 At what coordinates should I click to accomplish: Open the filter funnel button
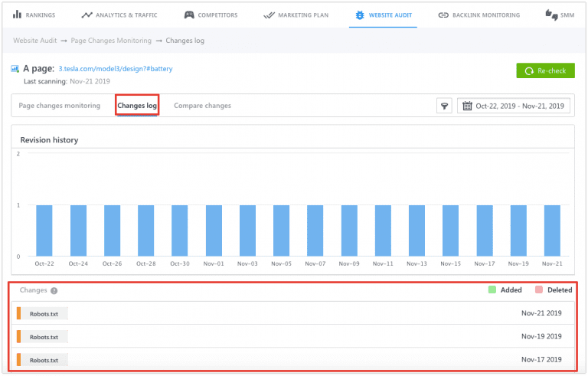tap(444, 106)
